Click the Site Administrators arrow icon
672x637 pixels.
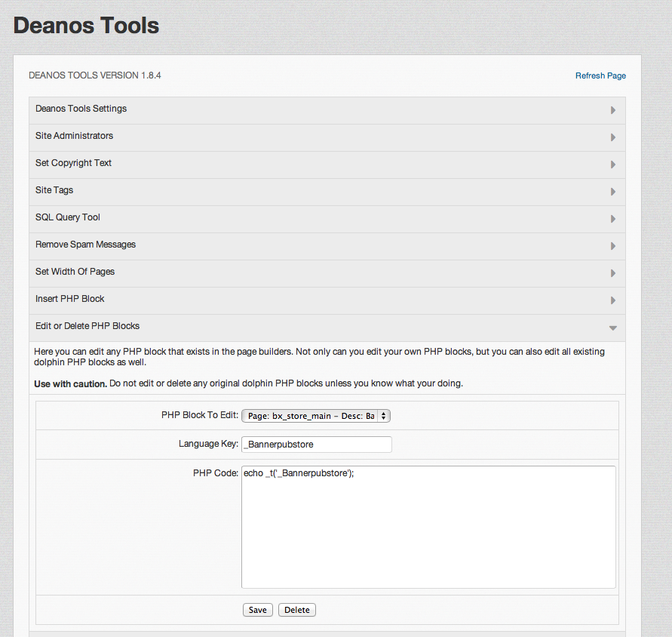(612, 137)
